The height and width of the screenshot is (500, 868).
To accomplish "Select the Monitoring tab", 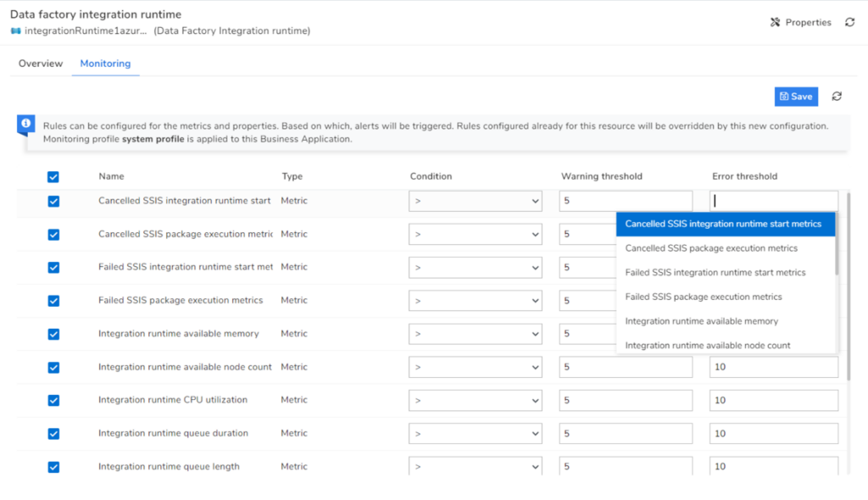I will (x=104, y=63).
